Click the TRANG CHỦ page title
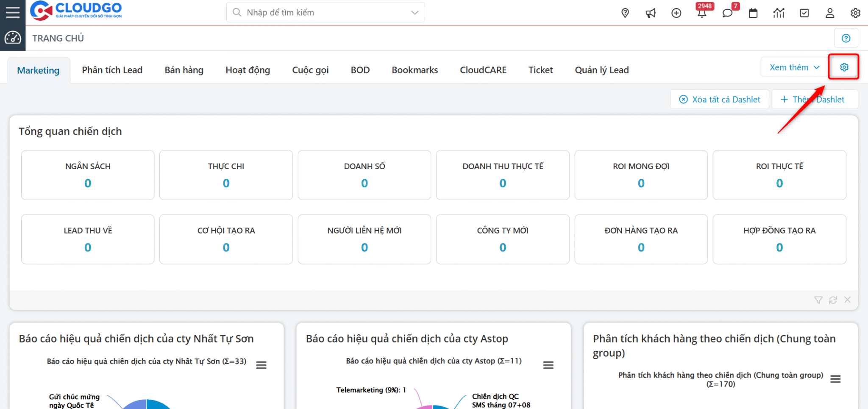The image size is (868, 409). point(58,38)
